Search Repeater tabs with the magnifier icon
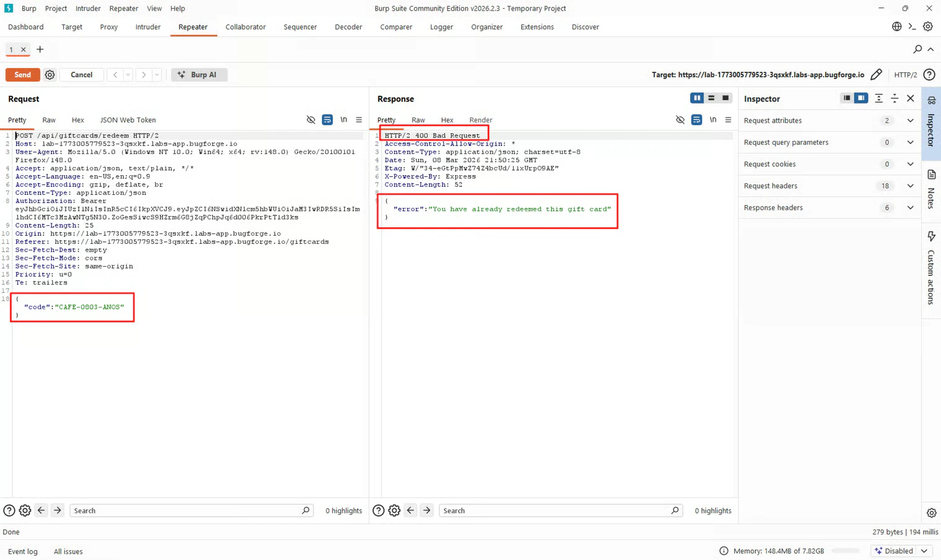The width and height of the screenshot is (941, 560). point(917,50)
